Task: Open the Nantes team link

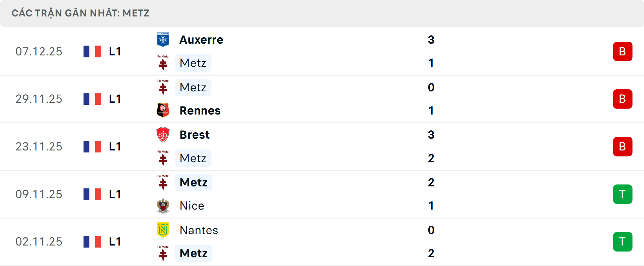Action: click(x=199, y=230)
